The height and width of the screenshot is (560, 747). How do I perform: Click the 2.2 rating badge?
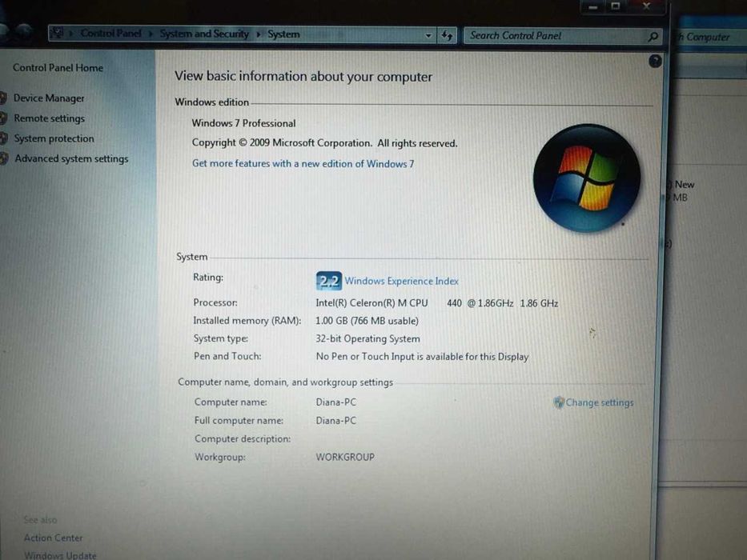click(329, 281)
